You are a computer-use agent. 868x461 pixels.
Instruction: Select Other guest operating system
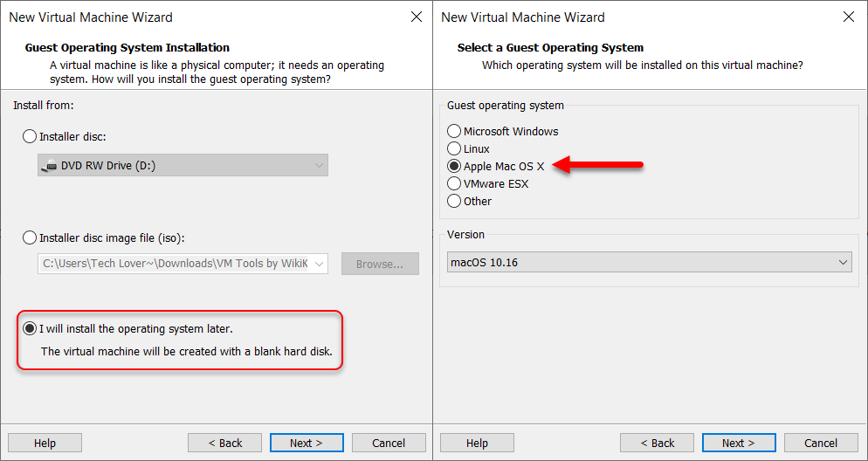(454, 201)
